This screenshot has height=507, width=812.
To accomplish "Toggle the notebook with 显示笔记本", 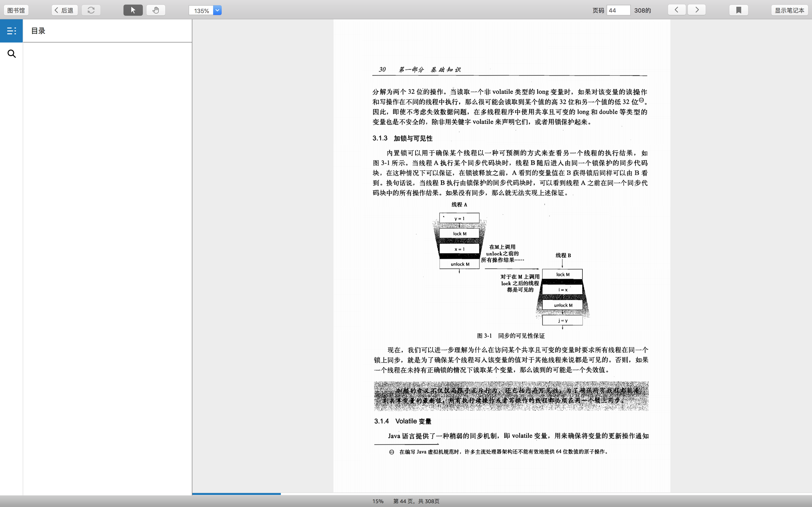I will [x=789, y=10].
